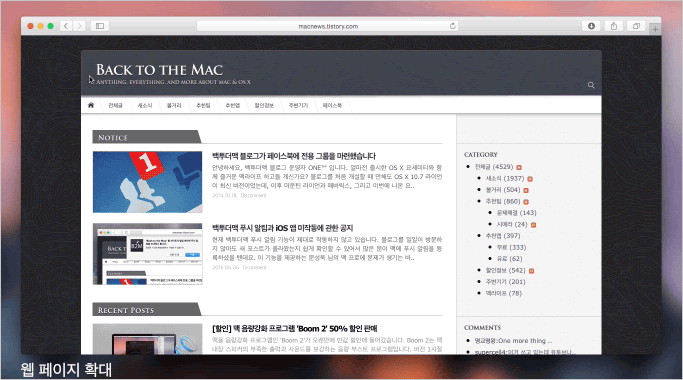This screenshot has height=380, width=683.
Task: Select the subcategory with count (24)
Action: [512, 224]
